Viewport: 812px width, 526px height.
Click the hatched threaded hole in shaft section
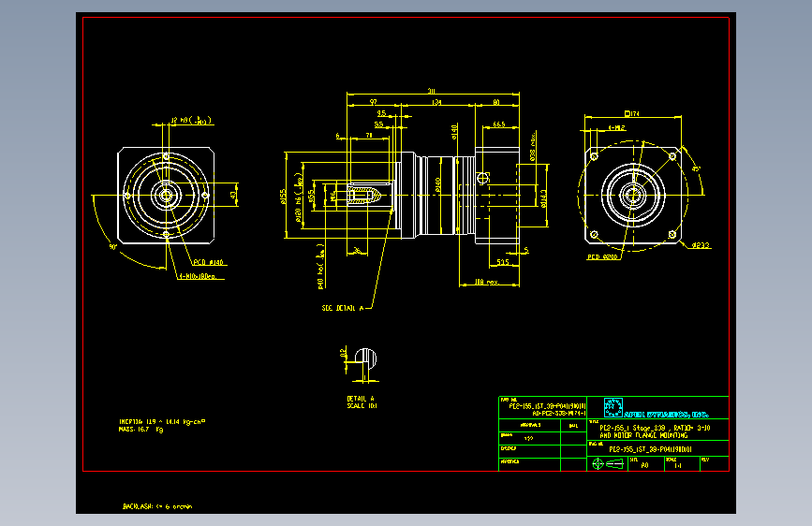click(363, 196)
